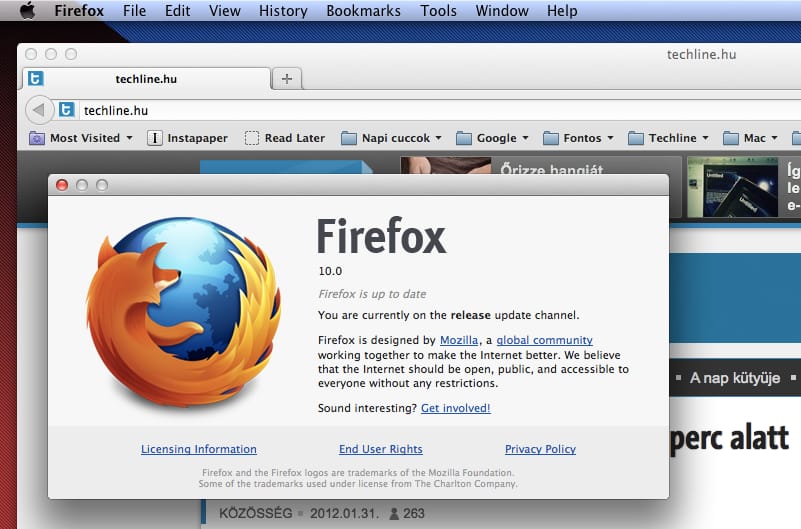
Task: Click the KÖZÖSSÉG category label
Action: coord(255,513)
